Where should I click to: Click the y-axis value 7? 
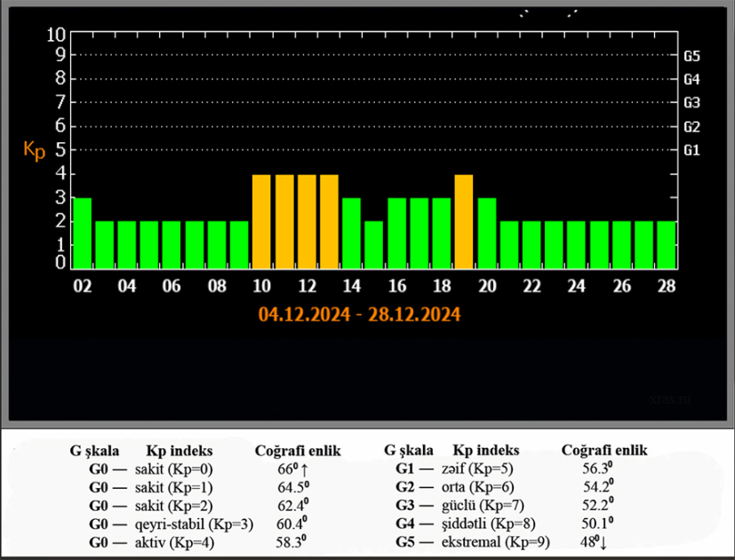(x=60, y=101)
